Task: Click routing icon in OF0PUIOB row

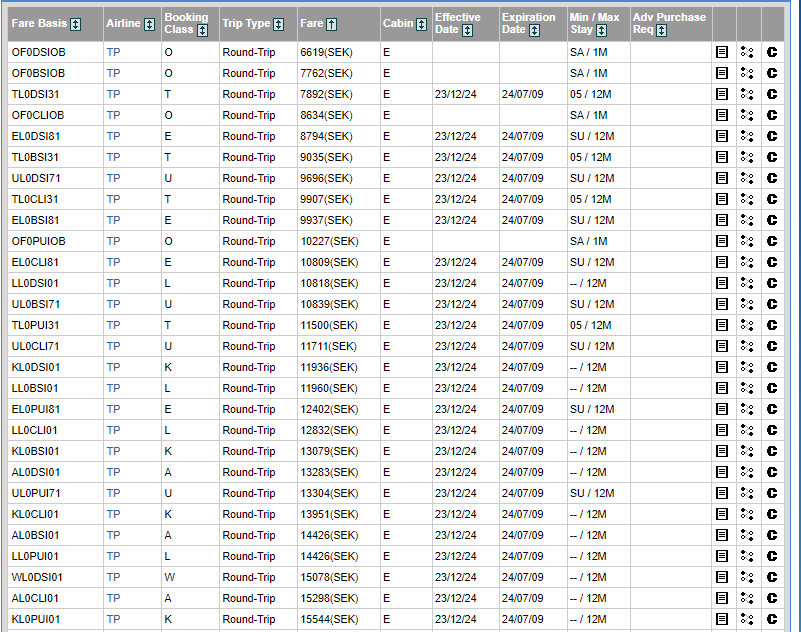Action: (x=746, y=241)
